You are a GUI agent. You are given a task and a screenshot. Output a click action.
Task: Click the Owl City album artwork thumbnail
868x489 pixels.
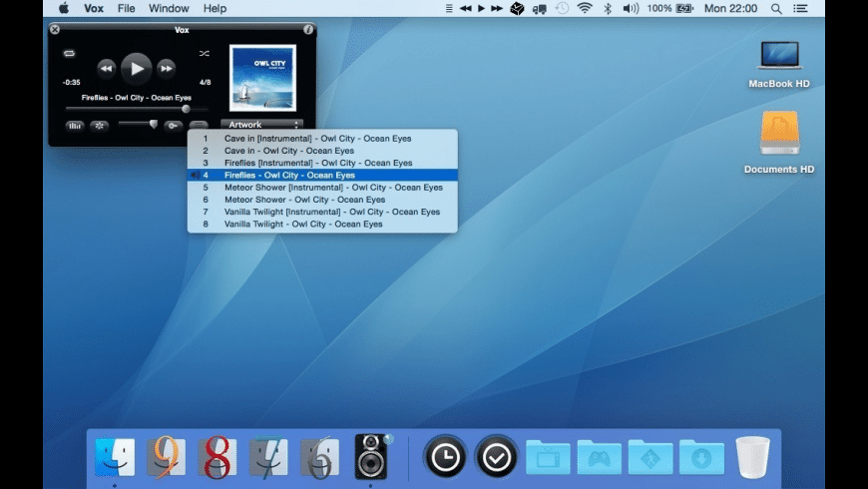[x=263, y=78]
